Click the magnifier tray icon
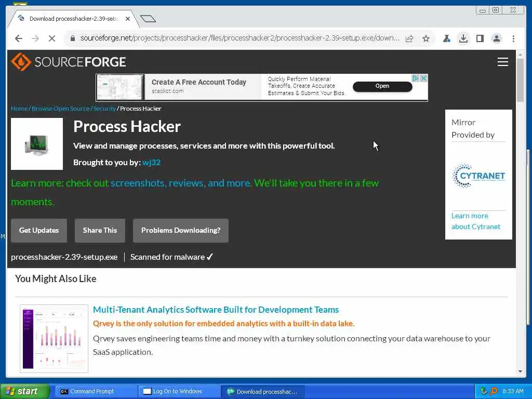532x399 pixels. 494,391
